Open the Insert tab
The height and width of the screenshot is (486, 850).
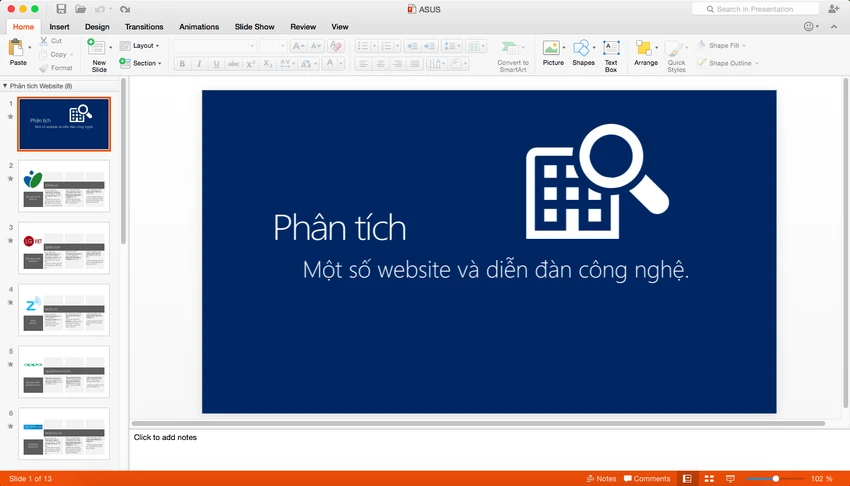click(x=59, y=27)
